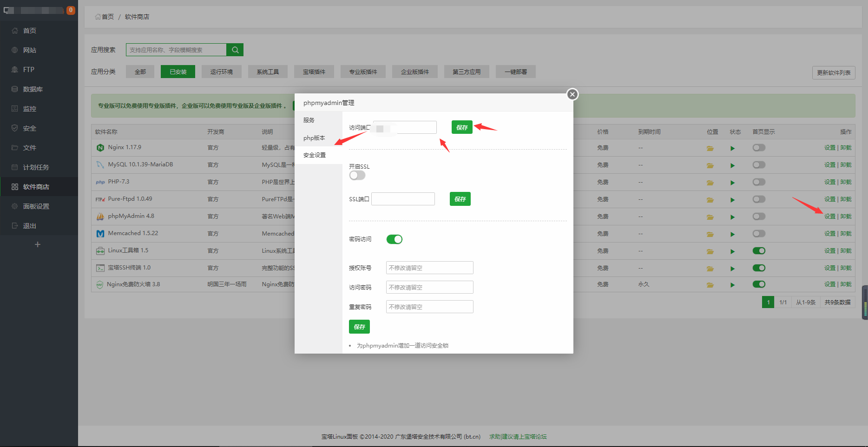The width and height of the screenshot is (868, 447).
Task: Click status play icon for phpMyAdmin
Action: [x=733, y=217]
